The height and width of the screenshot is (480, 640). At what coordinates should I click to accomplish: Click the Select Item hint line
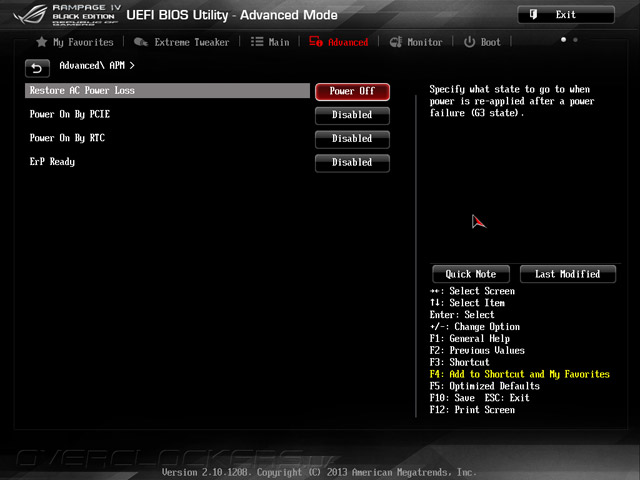point(467,303)
